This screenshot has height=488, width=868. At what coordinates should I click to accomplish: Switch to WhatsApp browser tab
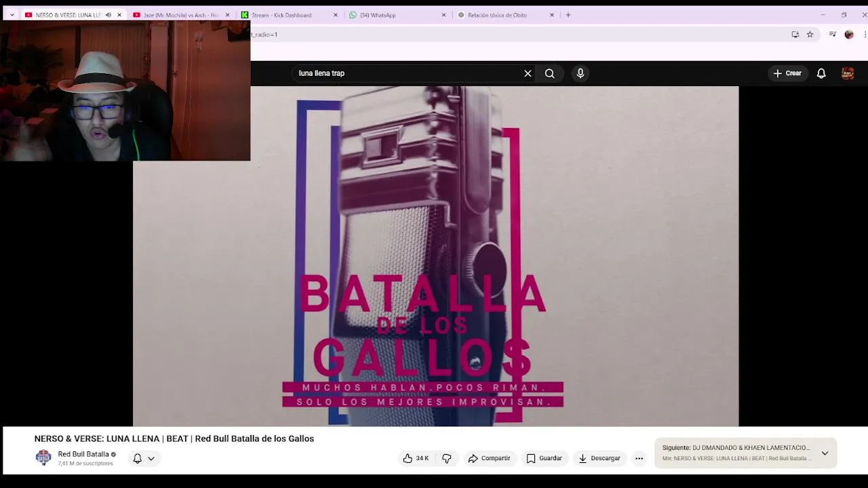point(378,15)
